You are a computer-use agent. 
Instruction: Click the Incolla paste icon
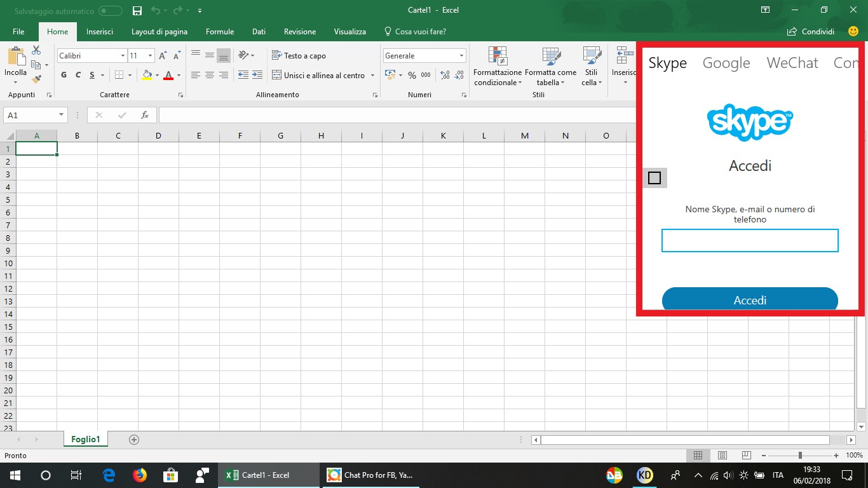tap(16, 56)
